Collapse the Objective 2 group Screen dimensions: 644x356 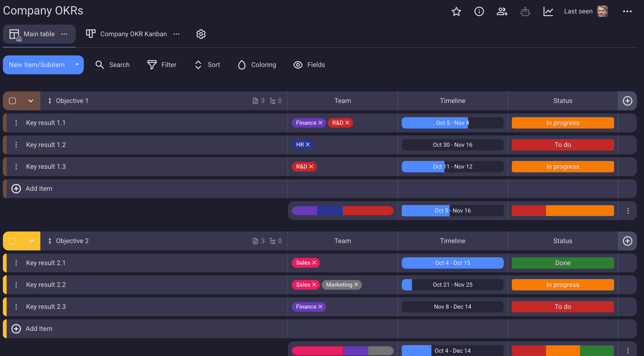(30, 241)
